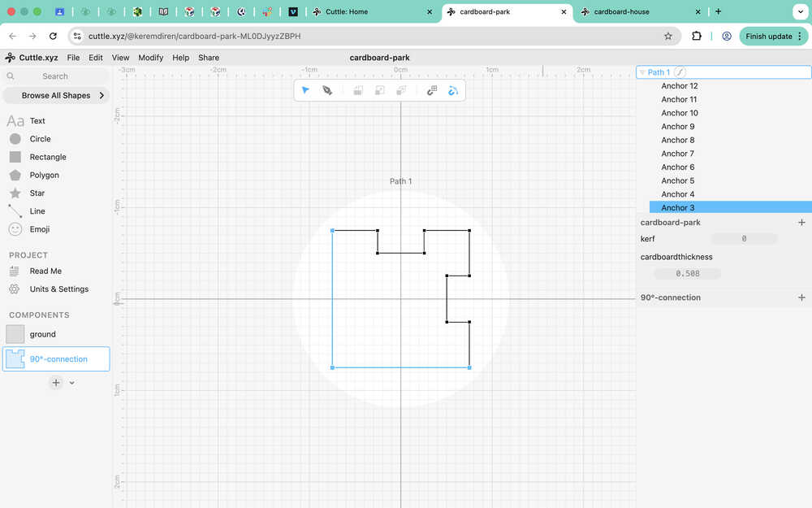Select the arrow Select tool
The height and width of the screenshot is (508, 812).
(305, 90)
